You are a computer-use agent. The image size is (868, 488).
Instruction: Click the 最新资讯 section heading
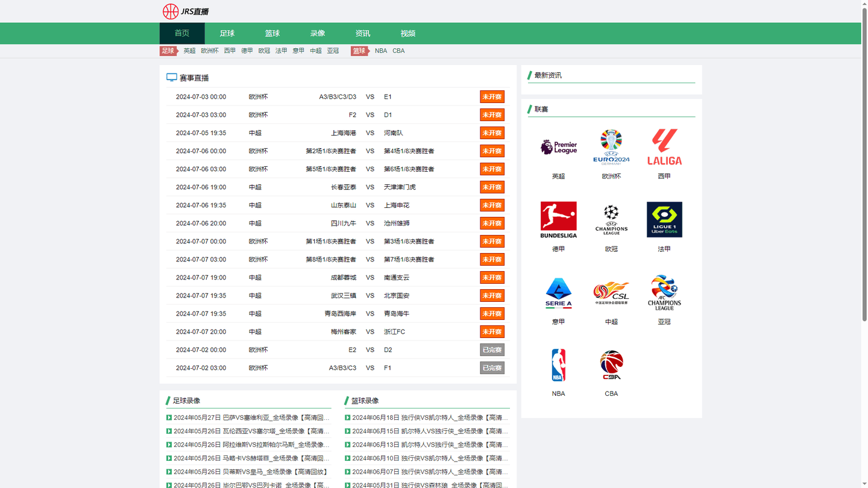548,75
